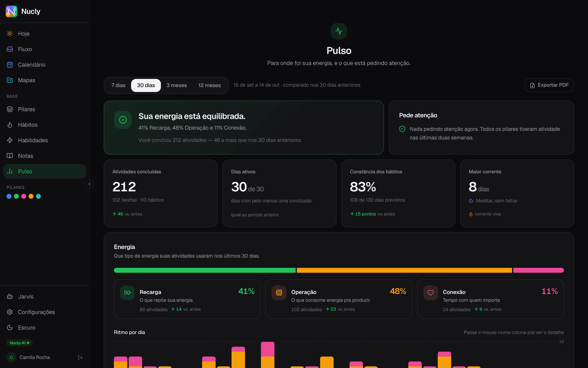Click the orange Operação bar segment
The image size is (588, 368).
pos(404,270)
